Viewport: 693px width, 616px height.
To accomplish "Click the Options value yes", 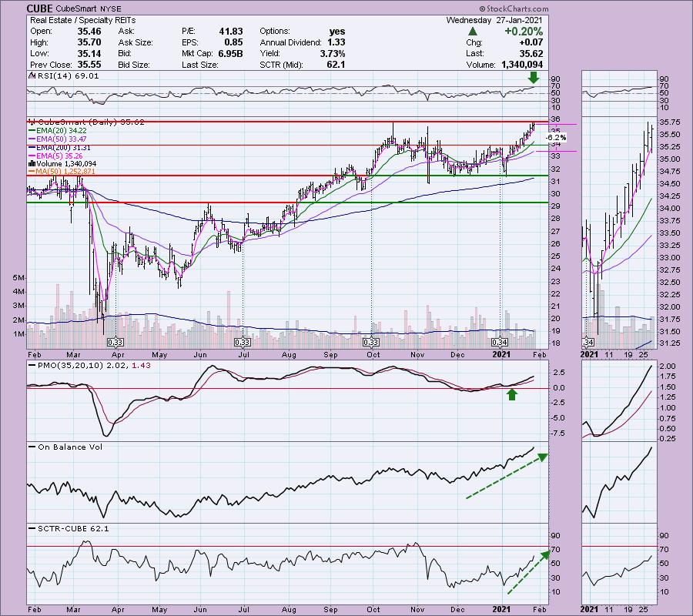I will pyautogui.click(x=337, y=32).
